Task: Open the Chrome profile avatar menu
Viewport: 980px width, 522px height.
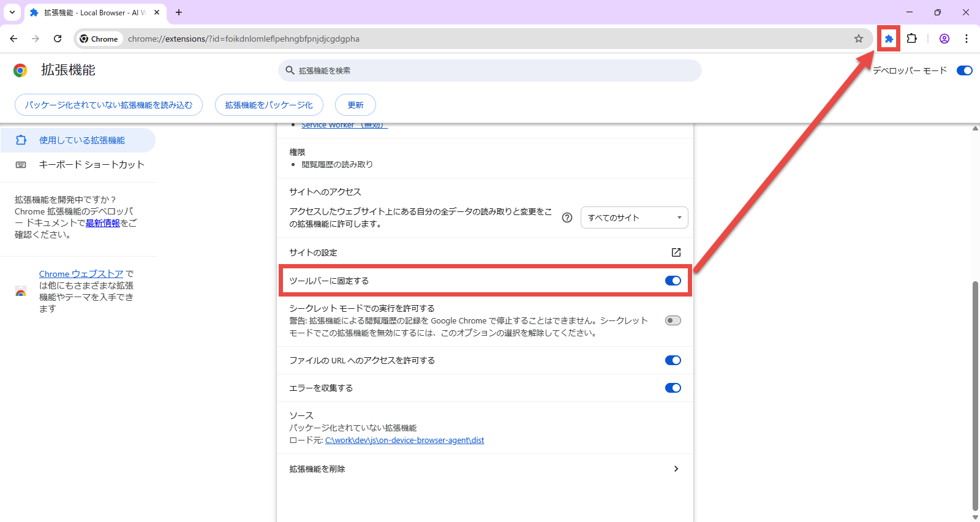Action: tap(944, 39)
